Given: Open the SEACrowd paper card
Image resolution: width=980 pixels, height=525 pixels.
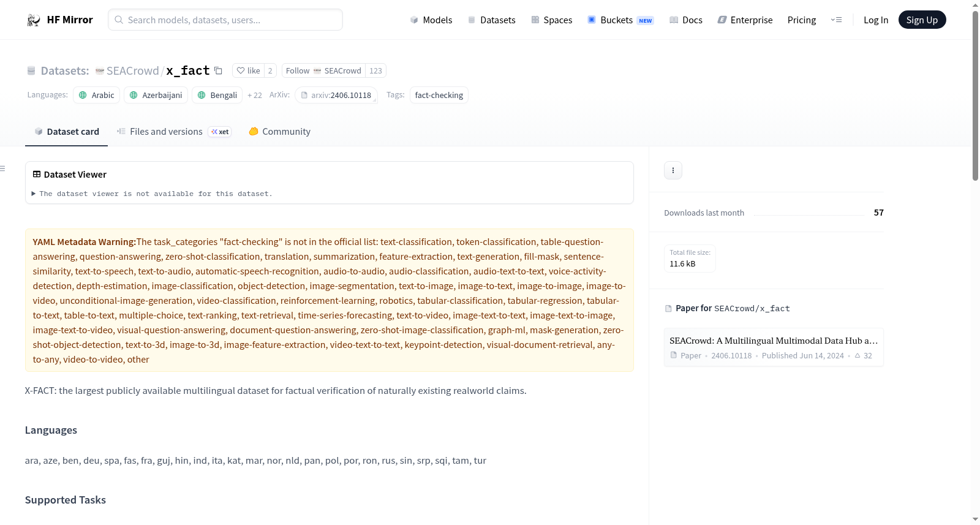Looking at the screenshot, I should point(774,347).
